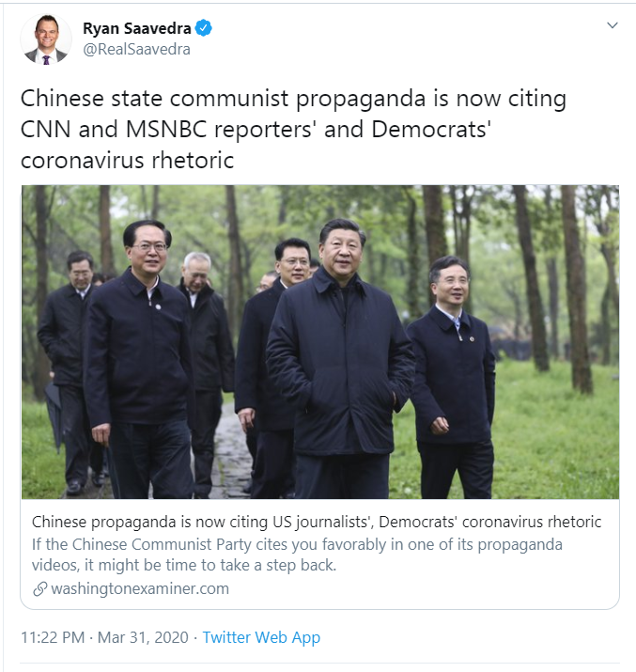
Task: Click the card description about propaganda videos
Action: coord(297,555)
